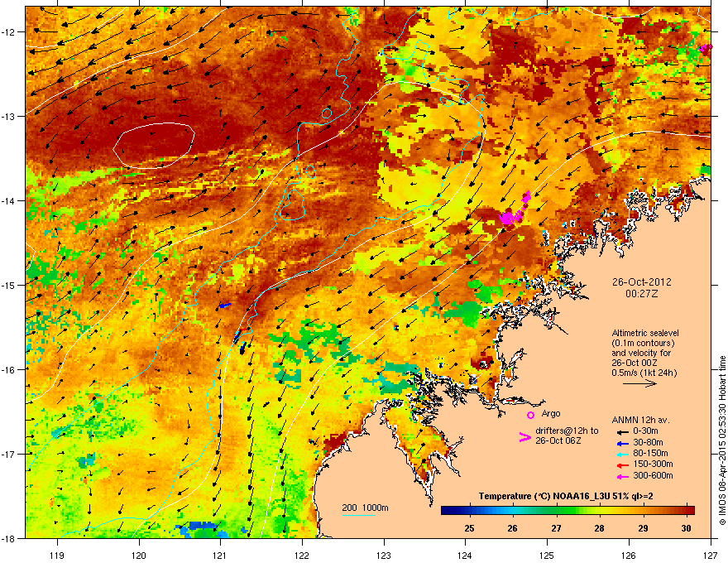
Task: Click the colorbar value 26
Action: point(513,528)
